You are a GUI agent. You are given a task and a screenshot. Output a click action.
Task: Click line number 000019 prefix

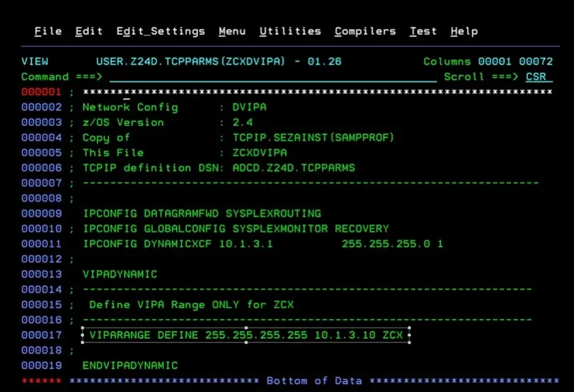pos(41,365)
